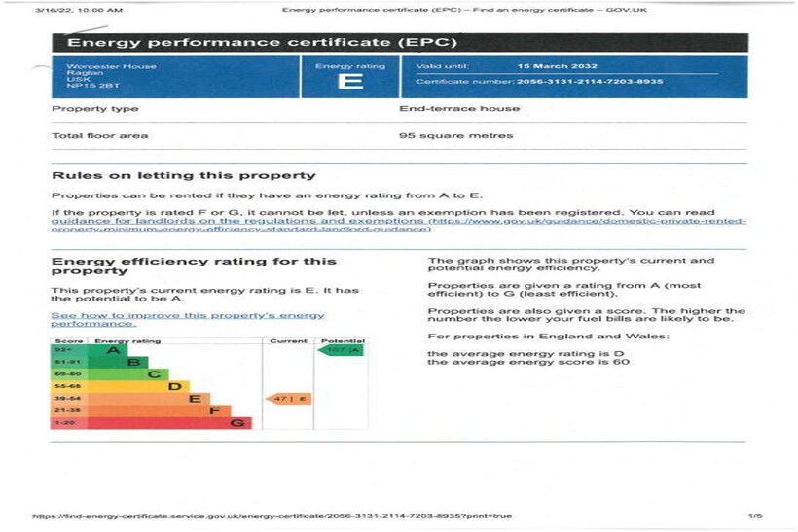Open 'See how to improve this property's energy performance' link
This screenshot has height=532, width=798.
(x=188, y=319)
